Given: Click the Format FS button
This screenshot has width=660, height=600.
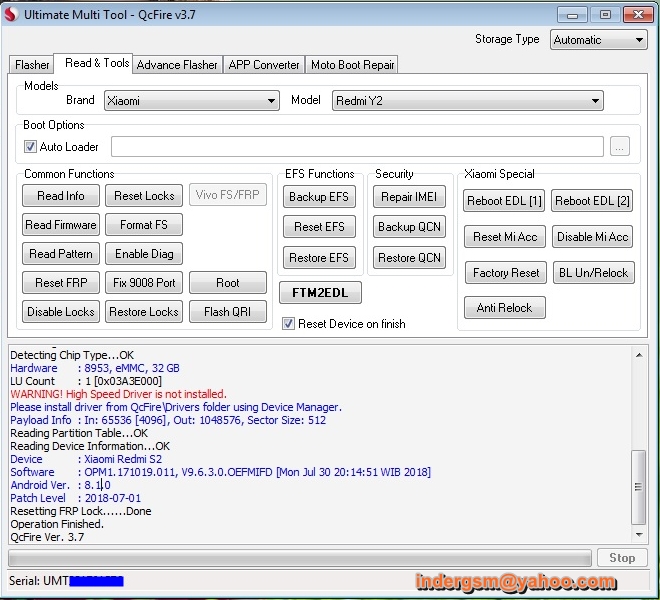Looking at the screenshot, I should [x=144, y=225].
